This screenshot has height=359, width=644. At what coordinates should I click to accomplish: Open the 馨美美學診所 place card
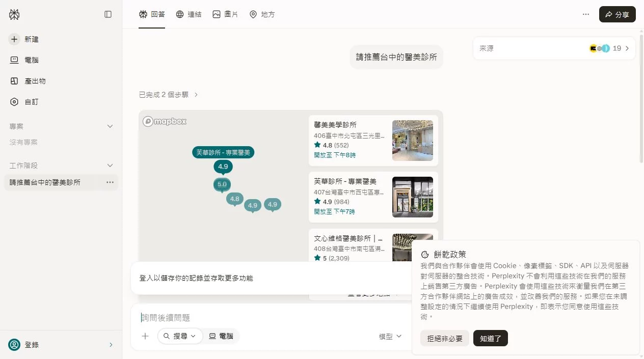click(373, 140)
